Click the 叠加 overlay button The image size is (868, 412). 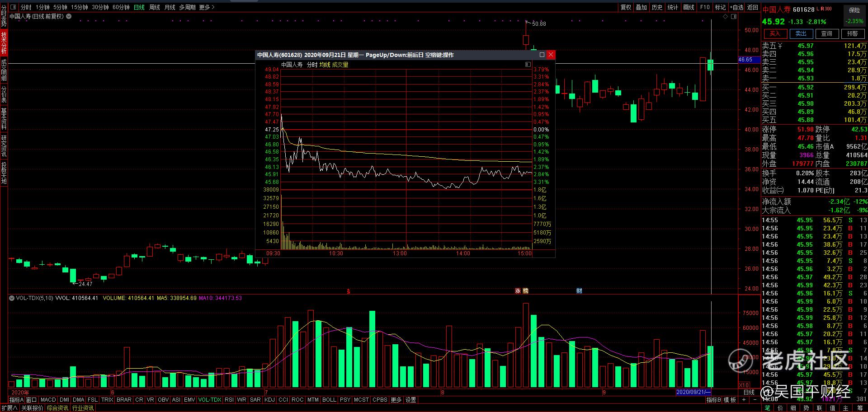642,7
